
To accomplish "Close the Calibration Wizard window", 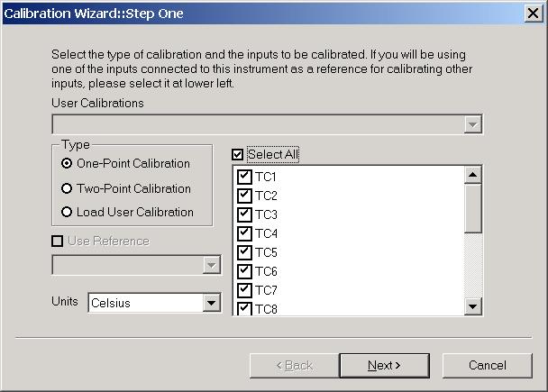I will pos(533,14).
